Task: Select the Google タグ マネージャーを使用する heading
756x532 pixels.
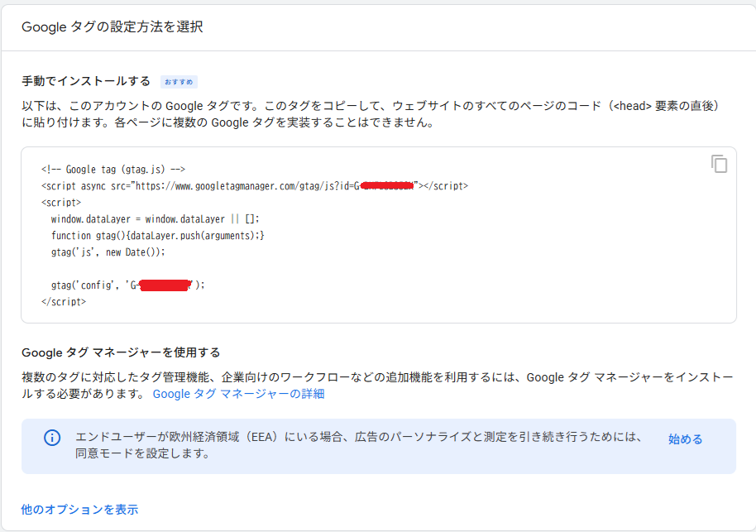Action: pyautogui.click(x=121, y=352)
